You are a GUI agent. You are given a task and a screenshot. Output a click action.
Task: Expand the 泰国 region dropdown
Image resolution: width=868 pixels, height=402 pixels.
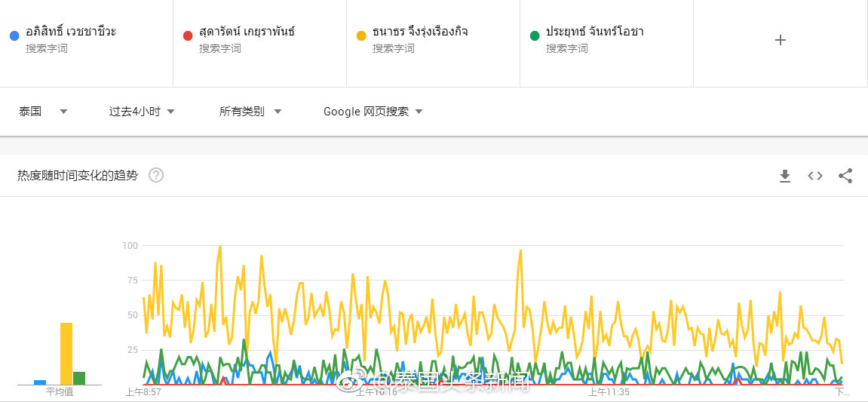click(x=43, y=112)
